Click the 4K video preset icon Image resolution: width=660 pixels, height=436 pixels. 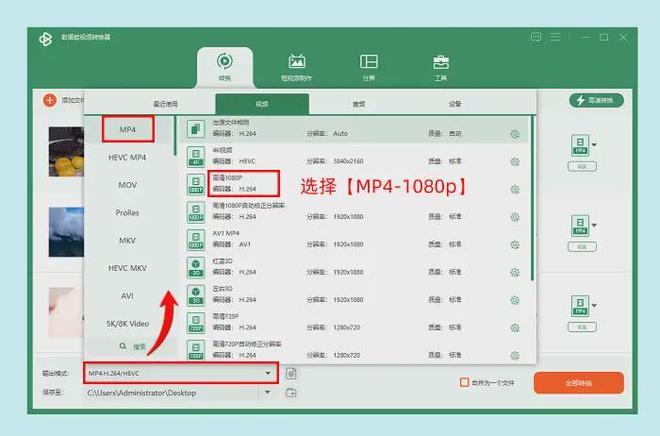[x=196, y=157]
